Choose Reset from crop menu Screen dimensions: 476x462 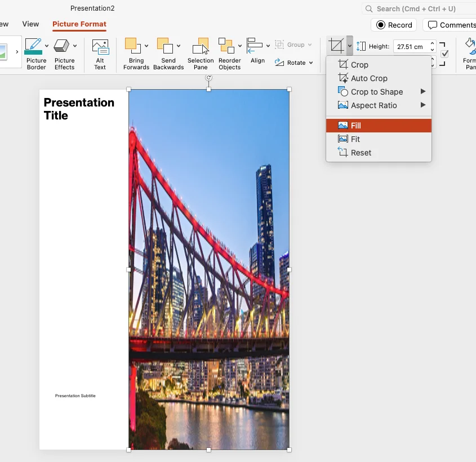pyautogui.click(x=379, y=153)
